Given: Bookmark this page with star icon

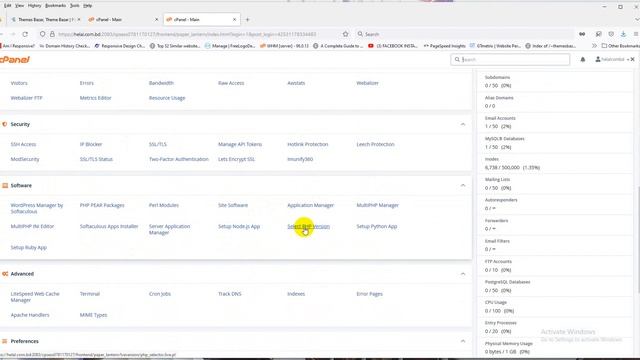Looking at the screenshot, I should [346, 34].
